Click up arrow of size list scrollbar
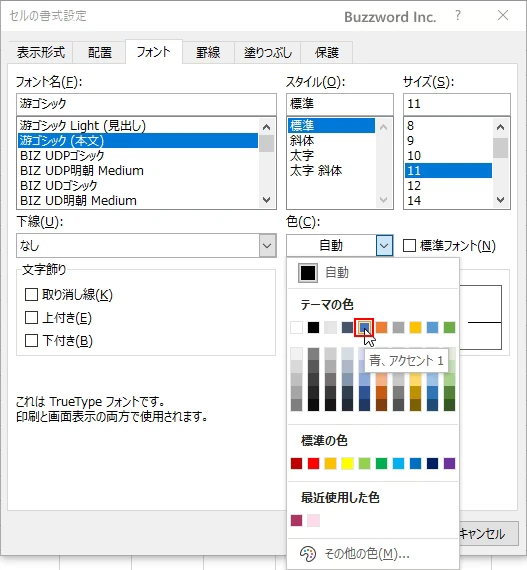This screenshot has height=570, width=527. (x=500, y=127)
